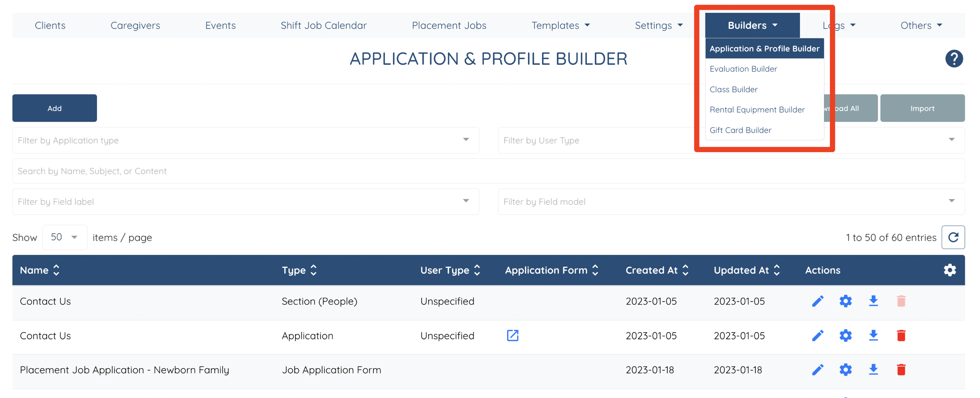
Task: Sort table by User Type column
Action: (x=450, y=270)
